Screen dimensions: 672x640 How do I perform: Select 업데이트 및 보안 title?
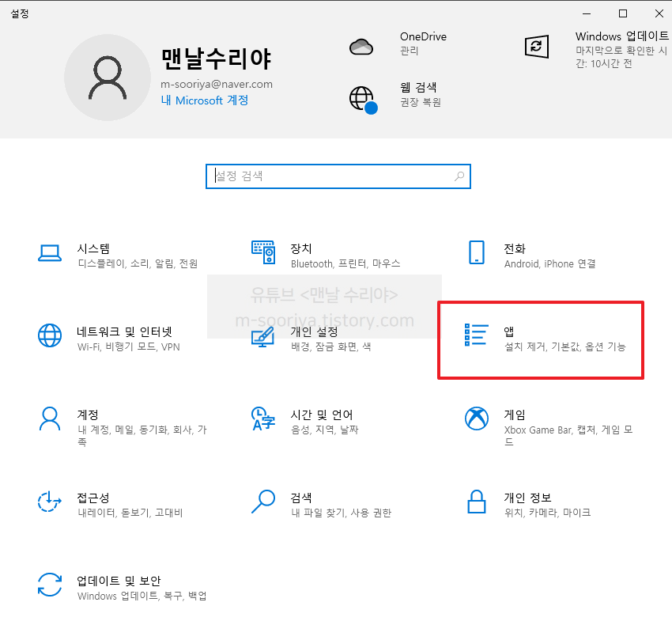pos(119,581)
